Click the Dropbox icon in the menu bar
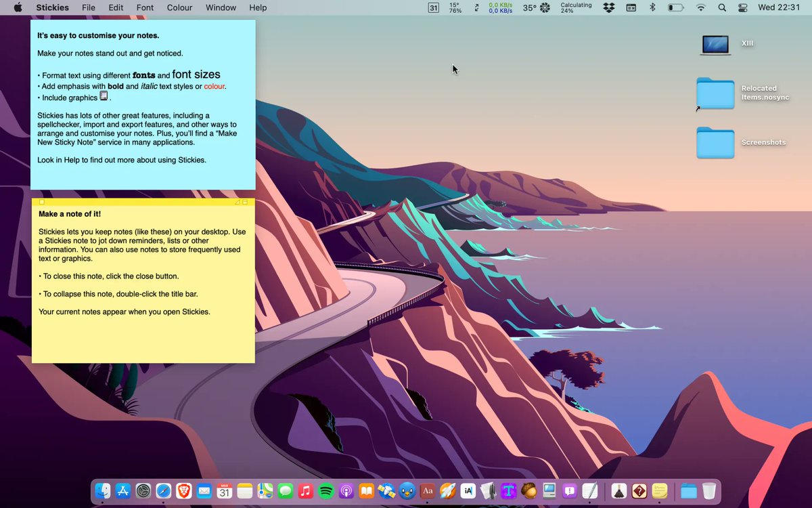 (x=608, y=7)
